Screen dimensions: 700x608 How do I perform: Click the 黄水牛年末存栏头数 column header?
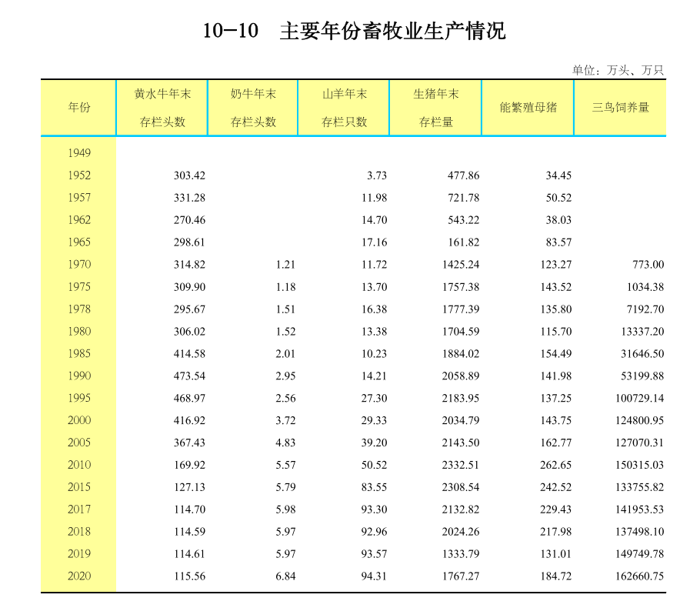[x=162, y=107]
